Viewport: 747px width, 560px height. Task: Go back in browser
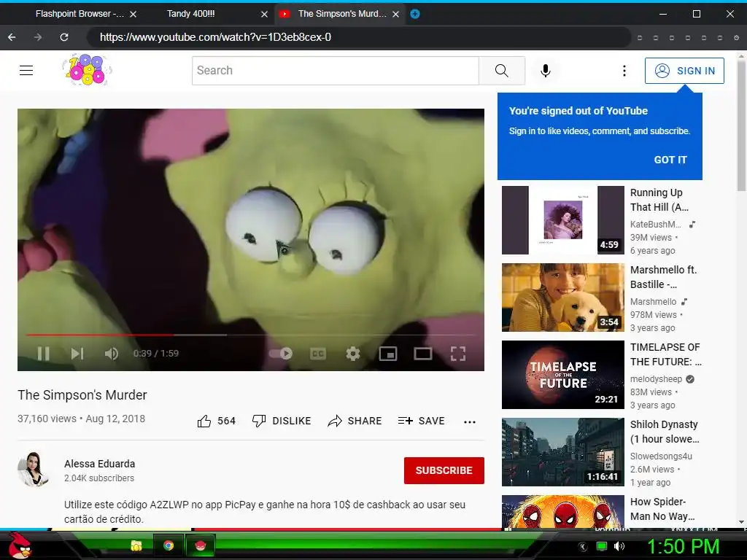pyautogui.click(x=12, y=37)
